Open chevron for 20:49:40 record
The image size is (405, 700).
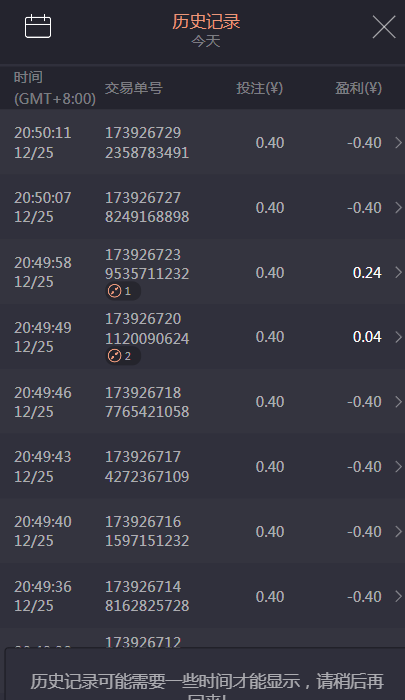398,531
